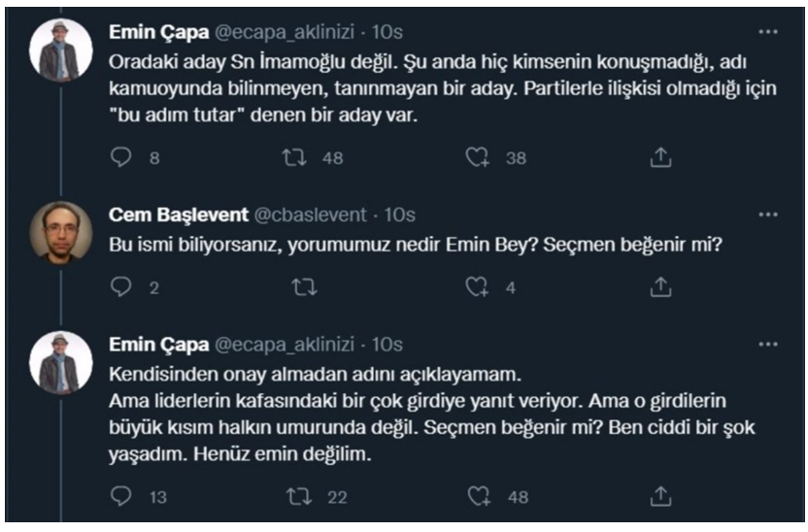Open more options on the last tweet
Image resolution: width=808 pixels, height=532 pixels.
[768, 345]
